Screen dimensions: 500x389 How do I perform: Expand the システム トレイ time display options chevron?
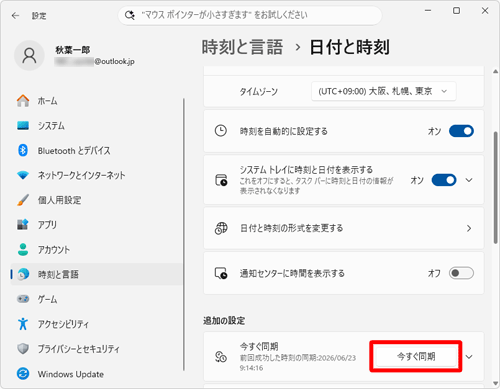pyautogui.click(x=469, y=180)
